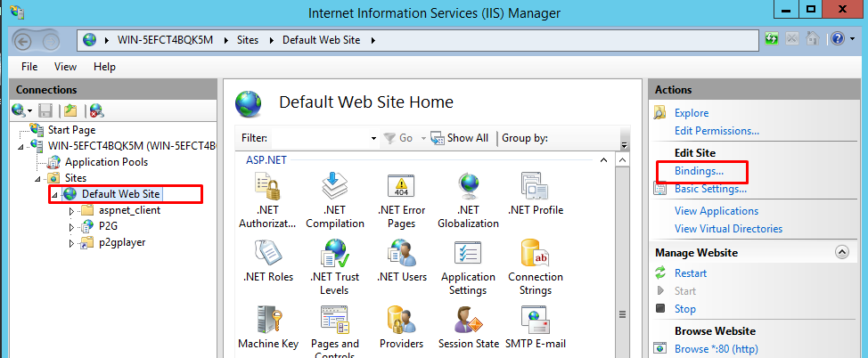Select P2G application in tree
Image resolution: width=868 pixels, height=358 pixels.
tap(109, 226)
